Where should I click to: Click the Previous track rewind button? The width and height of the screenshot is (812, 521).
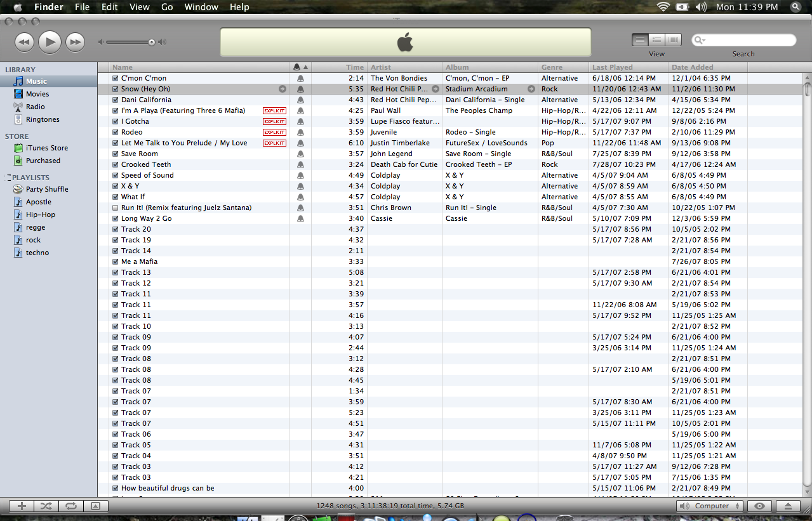24,43
